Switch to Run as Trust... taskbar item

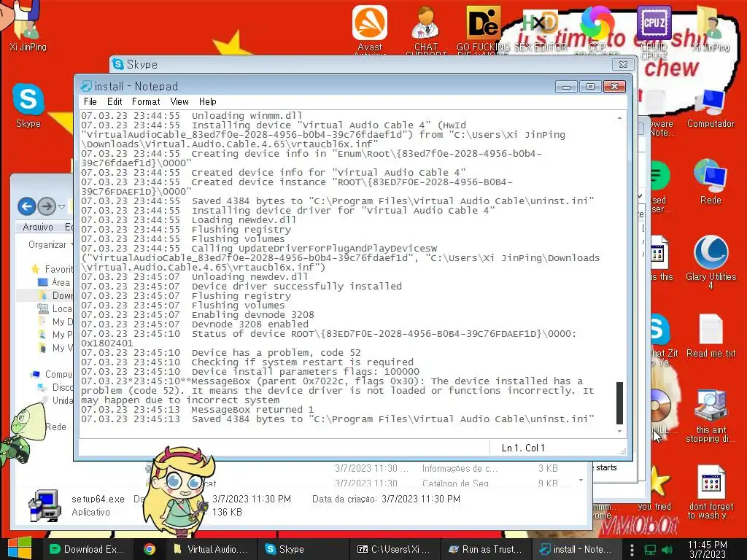point(485,549)
